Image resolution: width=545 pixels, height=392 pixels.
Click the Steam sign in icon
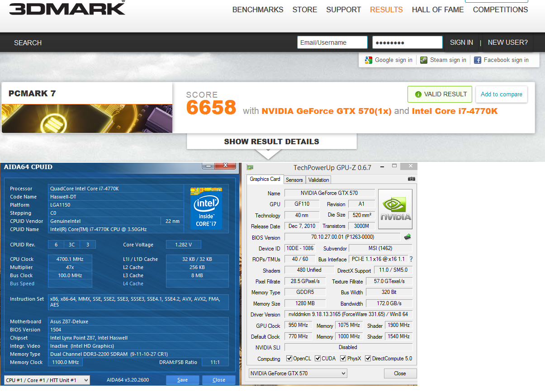(424, 60)
